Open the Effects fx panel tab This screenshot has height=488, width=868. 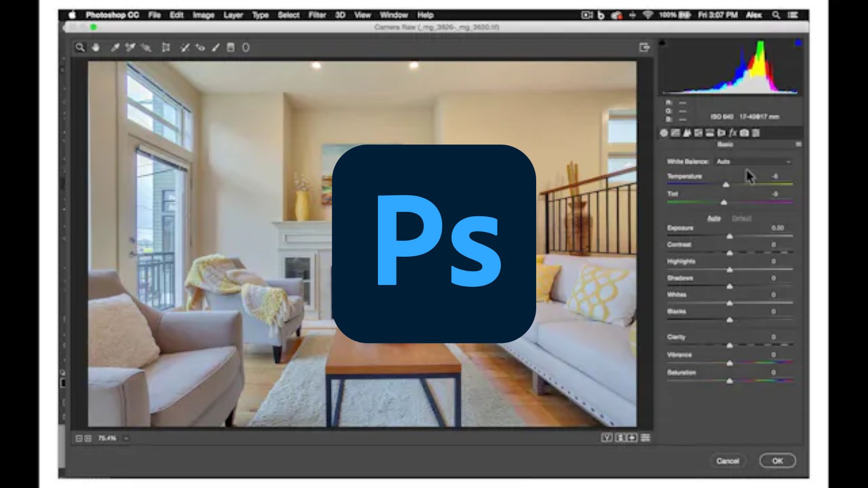[x=733, y=132]
